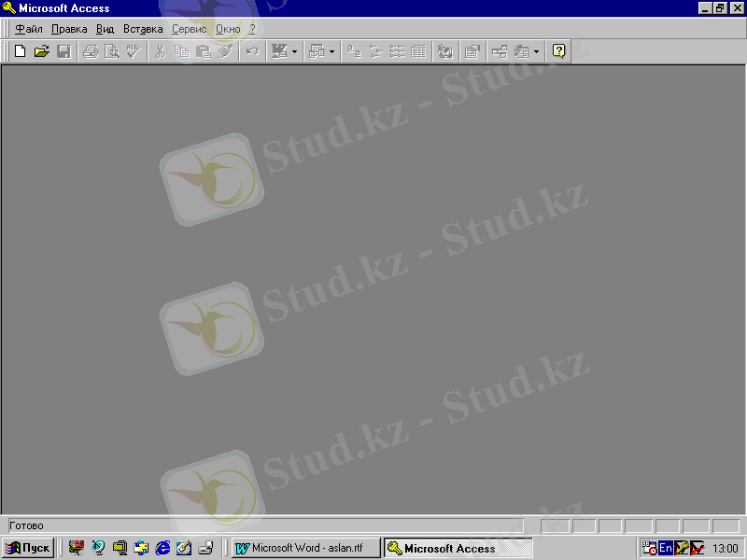Click the Access key icon in title bar

point(9,8)
